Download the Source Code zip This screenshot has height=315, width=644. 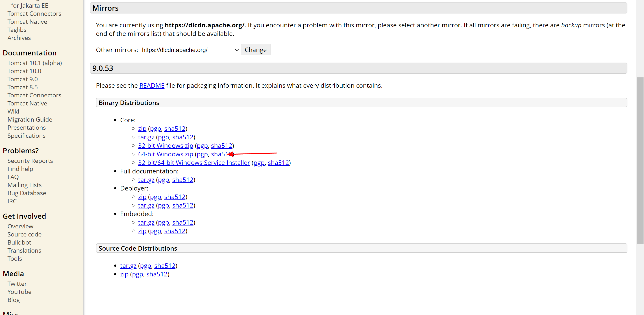124,274
